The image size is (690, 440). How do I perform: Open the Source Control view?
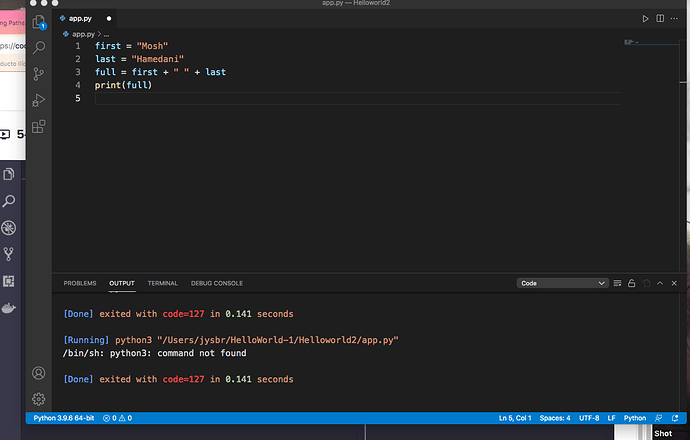[39, 73]
